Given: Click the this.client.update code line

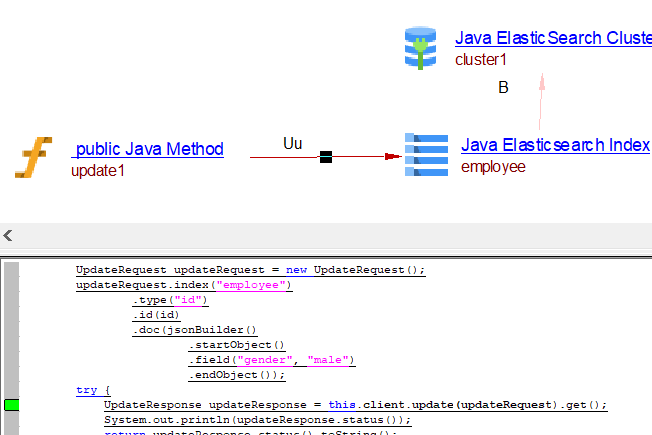Looking at the screenshot, I should (x=355, y=405).
